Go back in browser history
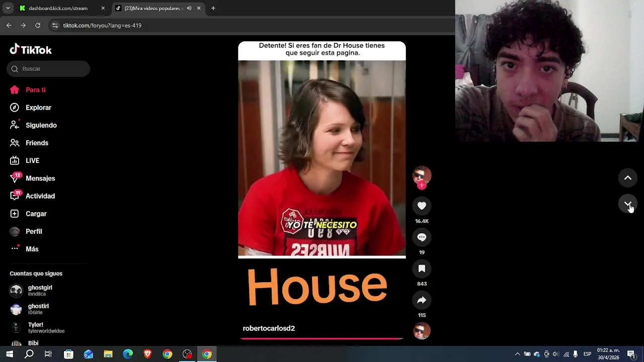This screenshot has width=644, height=362. click(x=9, y=25)
